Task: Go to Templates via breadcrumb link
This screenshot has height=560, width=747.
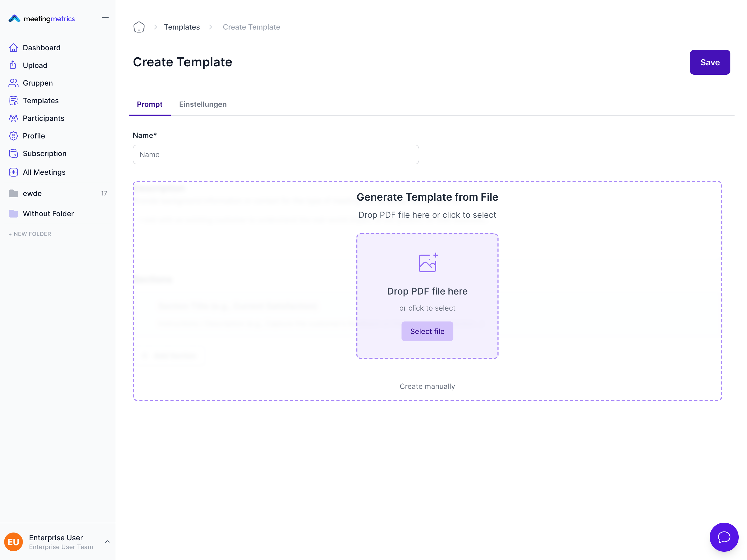Action: [182, 27]
